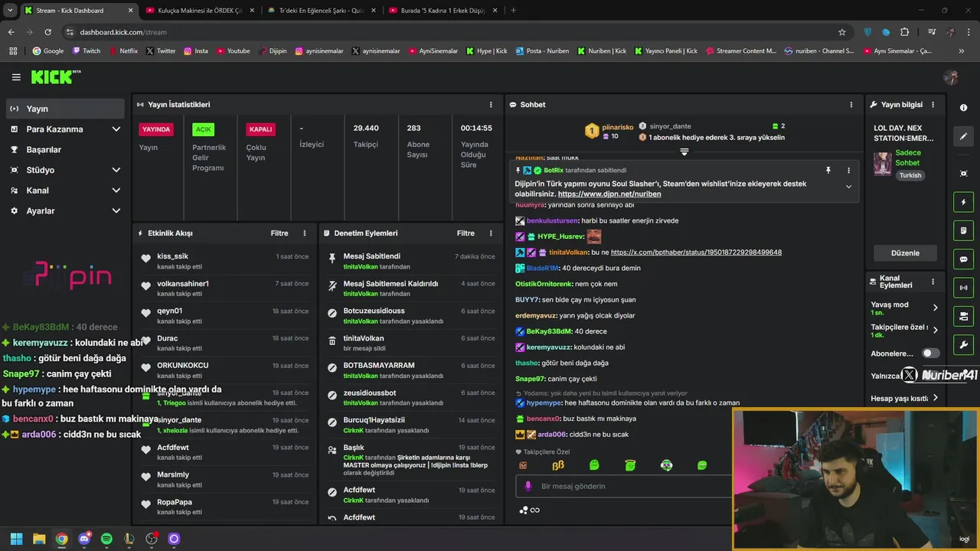This screenshot has width=980, height=551.
Task: Collapse the chat leaderboard with the arrow handle
Action: 684,152
